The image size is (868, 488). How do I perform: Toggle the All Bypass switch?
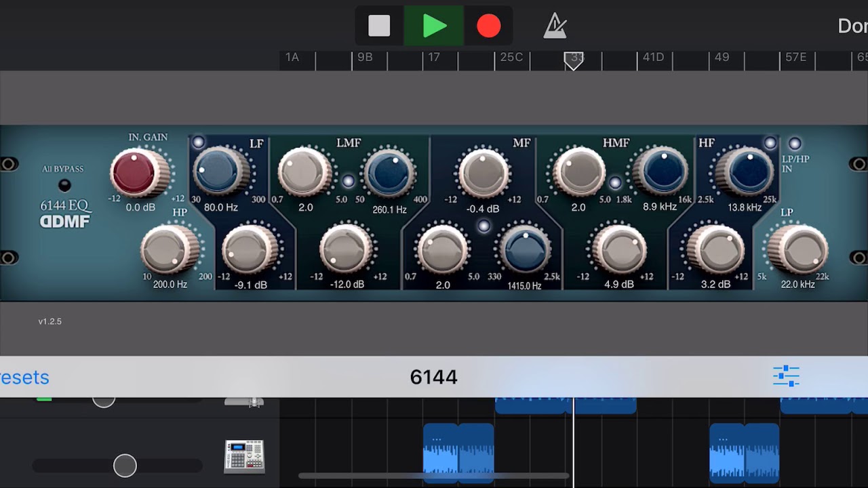click(x=64, y=185)
